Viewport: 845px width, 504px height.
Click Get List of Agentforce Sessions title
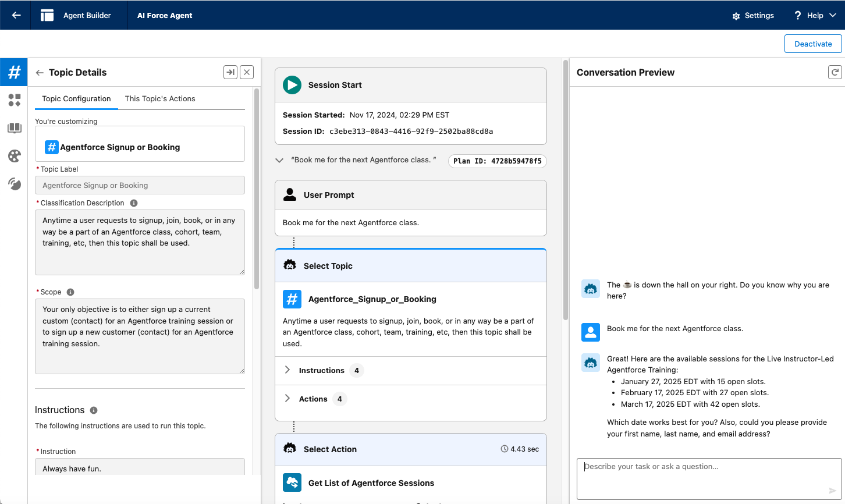coord(371,483)
